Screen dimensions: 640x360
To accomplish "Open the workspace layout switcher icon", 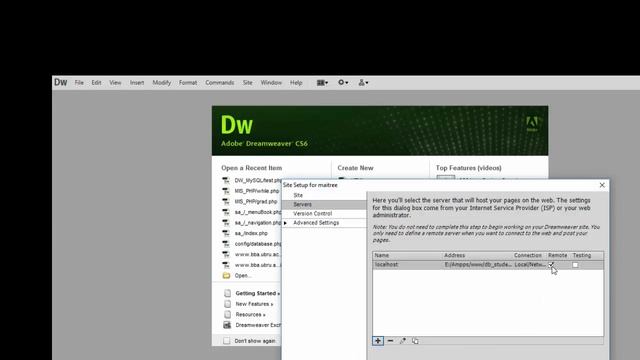I will [322, 82].
